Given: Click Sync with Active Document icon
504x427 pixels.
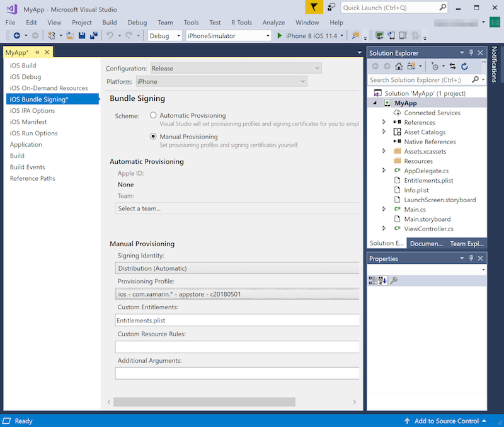Looking at the screenshot, I should pyautogui.click(x=452, y=66).
